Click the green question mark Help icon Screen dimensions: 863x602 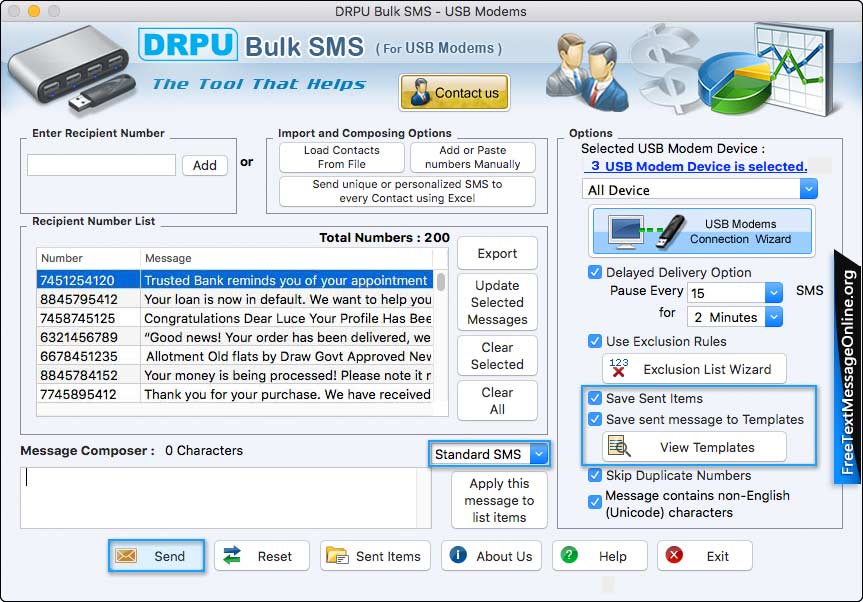coord(569,555)
